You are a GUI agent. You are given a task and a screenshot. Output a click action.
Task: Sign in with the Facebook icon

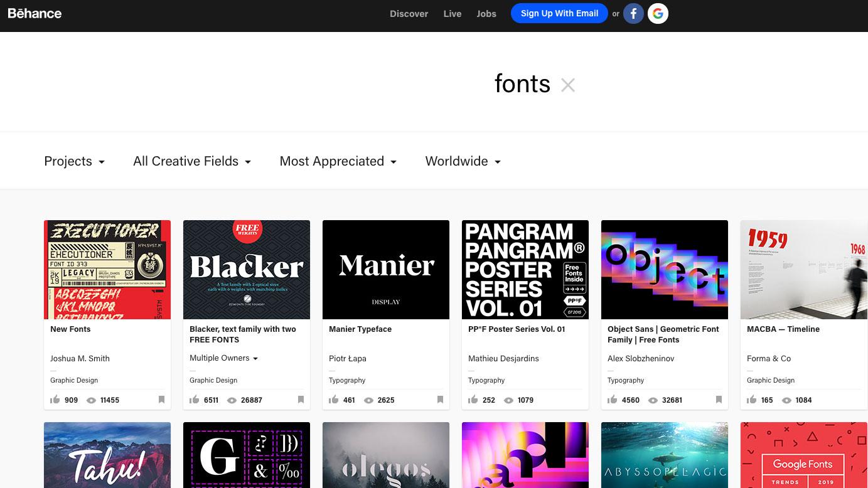tap(633, 13)
